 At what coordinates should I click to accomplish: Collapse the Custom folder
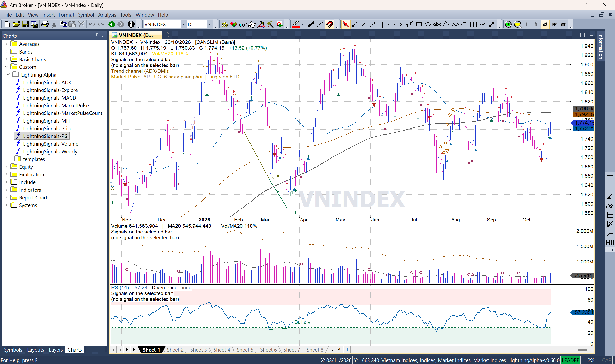(6, 67)
